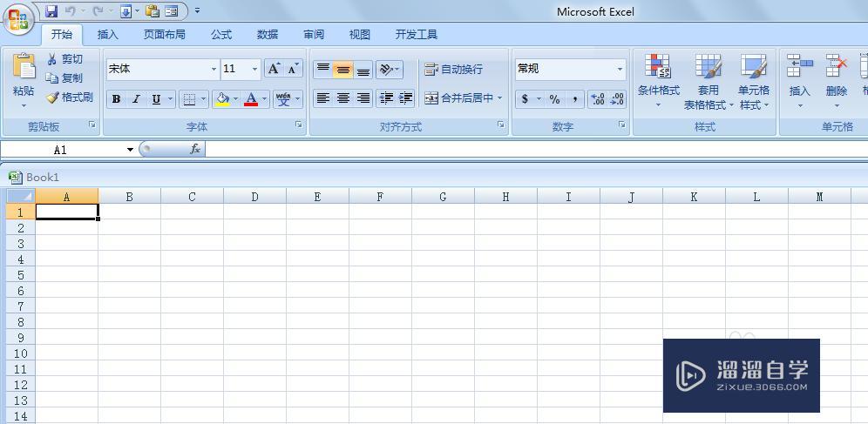Click the 插入 cells icon in the 单元格 group
Image resolution: width=868 pixels, height=424 pixels.
[799, 66]
